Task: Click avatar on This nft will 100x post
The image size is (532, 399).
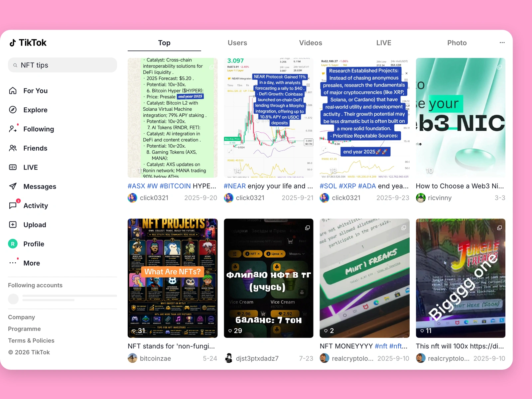Action: tap(421, 358)
